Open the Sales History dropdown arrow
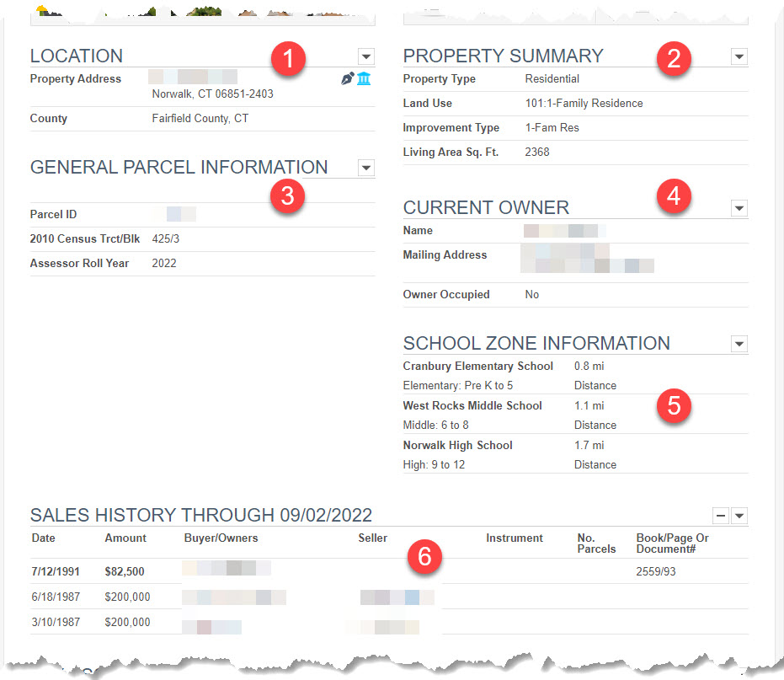The width and height of the screenshot is (784, 680). coord(739,515)
